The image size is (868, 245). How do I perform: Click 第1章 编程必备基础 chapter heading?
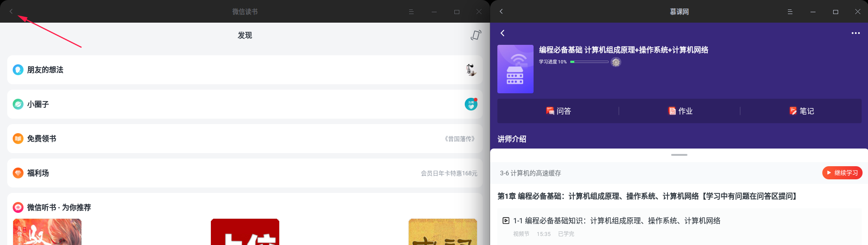(x=648, y=196)
